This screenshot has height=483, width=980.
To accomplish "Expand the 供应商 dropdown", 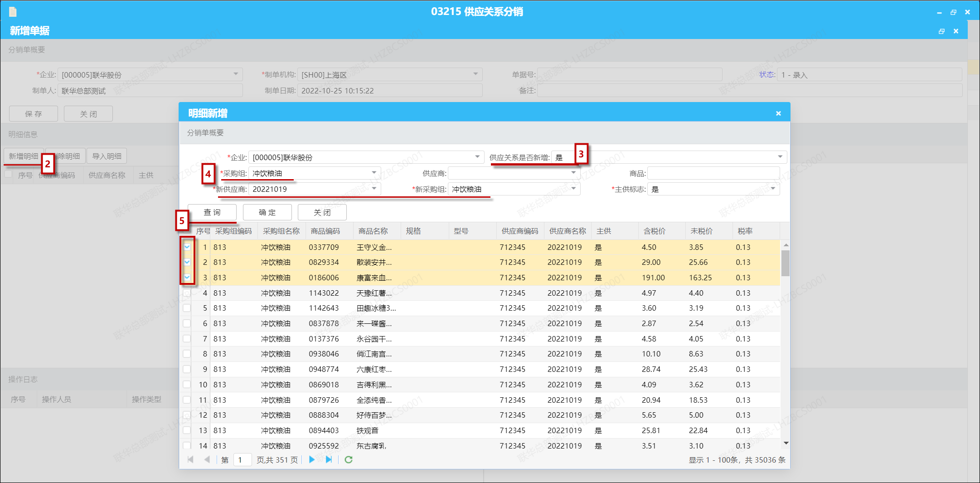I will (x=573, y=173).
